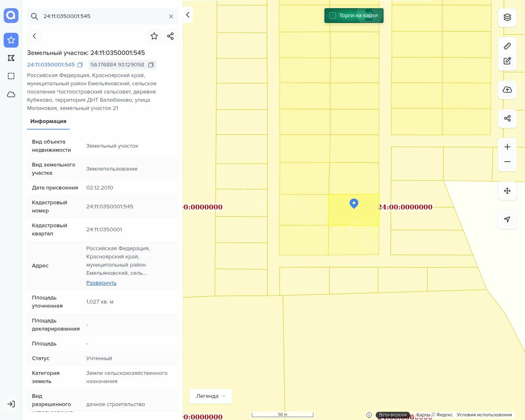Copy the cadastral number 24:11:0350001:545
This screenshot has height=420, width=525.
pyautogui.click(x=80, y=65)
